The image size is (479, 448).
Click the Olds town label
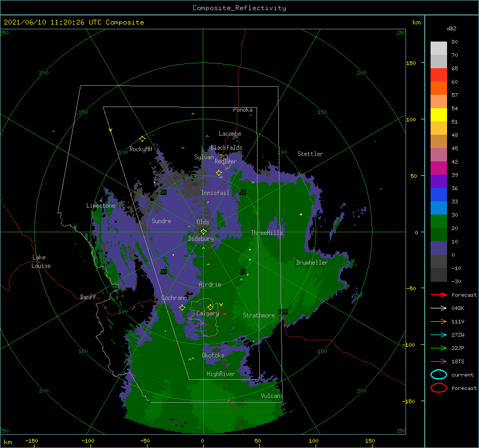tap(203, 222)
